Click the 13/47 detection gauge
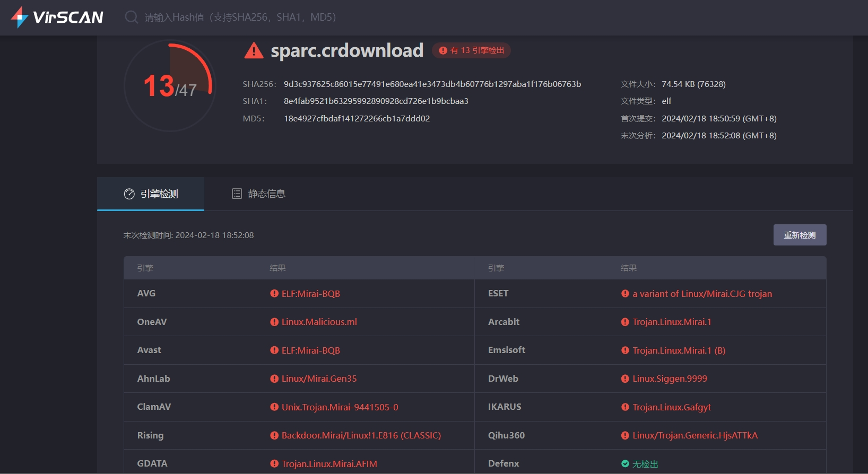868x474 pixels. pos(170,85)
